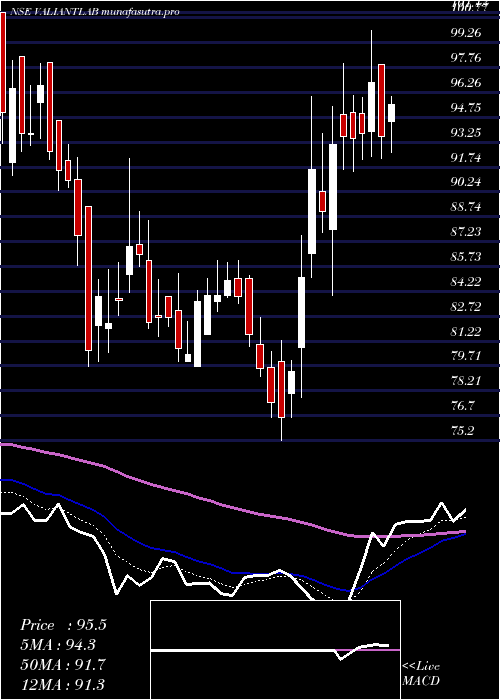Click the 96.26 price axis label
This screenshot has height=700, width=500.
point(466,83)
